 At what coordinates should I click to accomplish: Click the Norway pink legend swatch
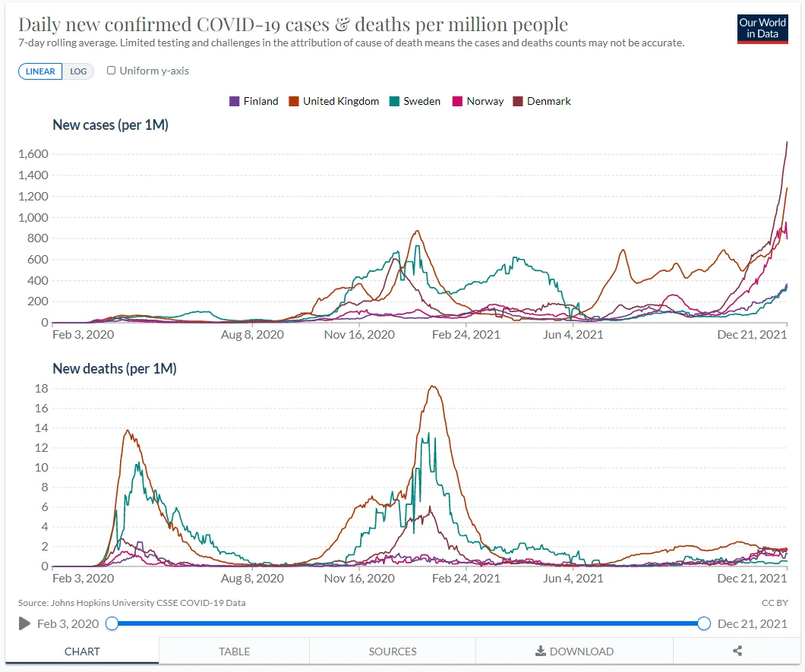point(458,101)
